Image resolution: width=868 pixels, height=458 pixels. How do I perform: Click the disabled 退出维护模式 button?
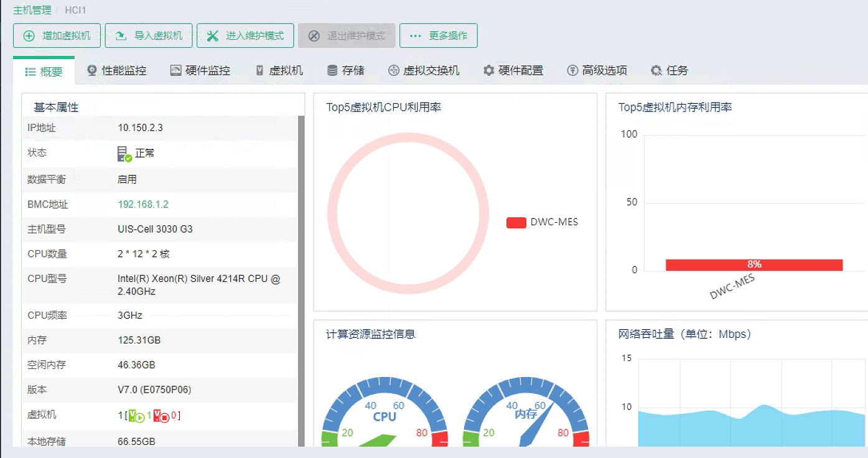coord(347,35)
